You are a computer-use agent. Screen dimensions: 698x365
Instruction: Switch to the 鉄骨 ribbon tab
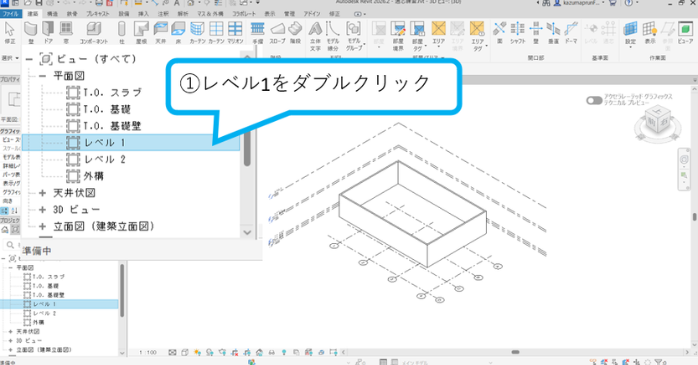click(72, 14)
